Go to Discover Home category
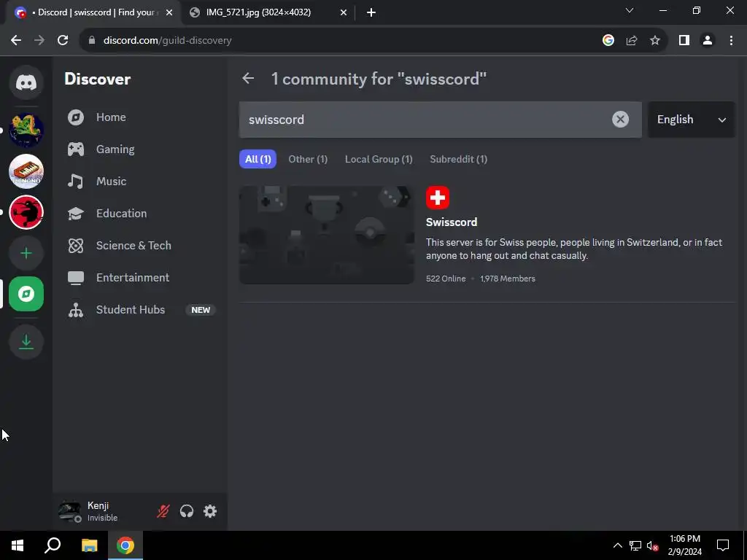The width and height of the screenshot is (747, 560). pyautogui.click(x=139, y=117)
